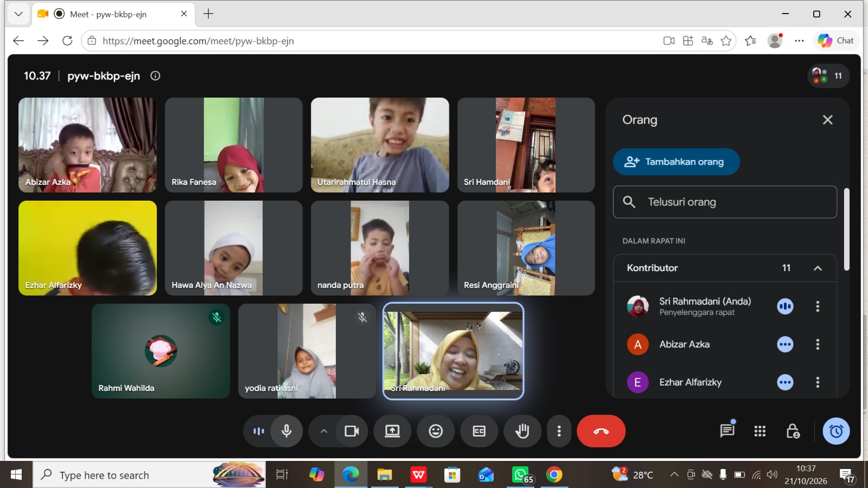Image resolution: width=868 pixels, height=488 pixels.
Task: Open host controls lock icon
Action: 793,431
